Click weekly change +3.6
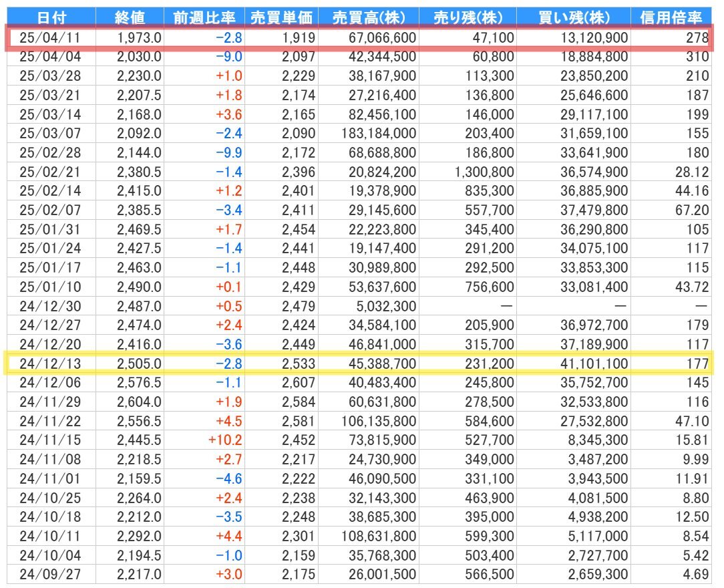The width and height of the screenshot is (724, 588). click(x=229, y=114)
